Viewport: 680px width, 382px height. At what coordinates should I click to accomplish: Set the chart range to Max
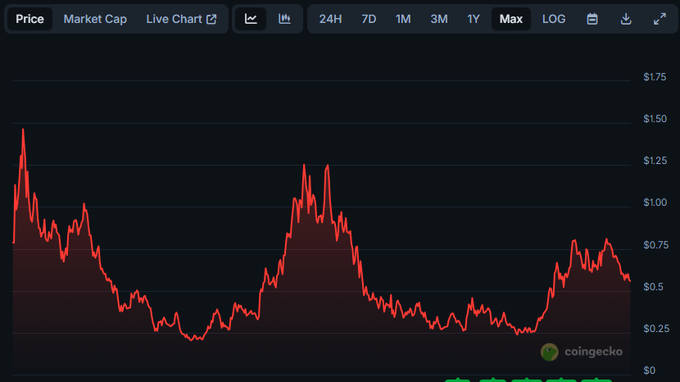coord(511,19)
